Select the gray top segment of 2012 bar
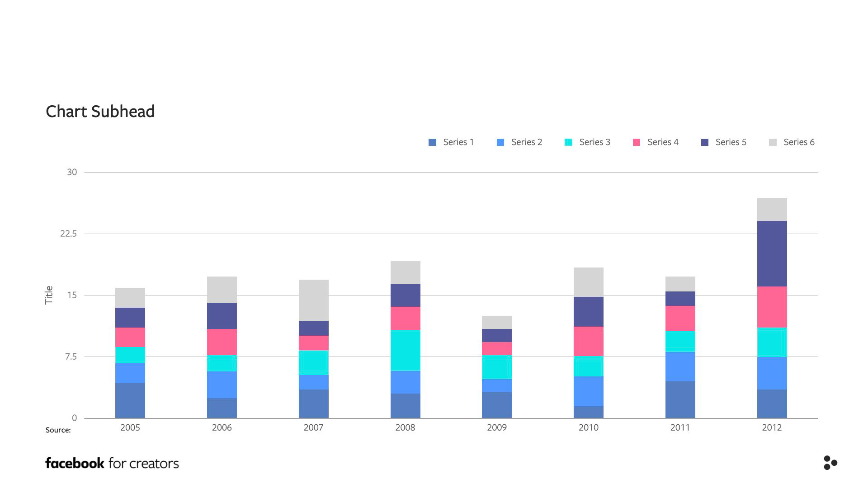Viewport: 868px width, 488px height. point(772,209)
